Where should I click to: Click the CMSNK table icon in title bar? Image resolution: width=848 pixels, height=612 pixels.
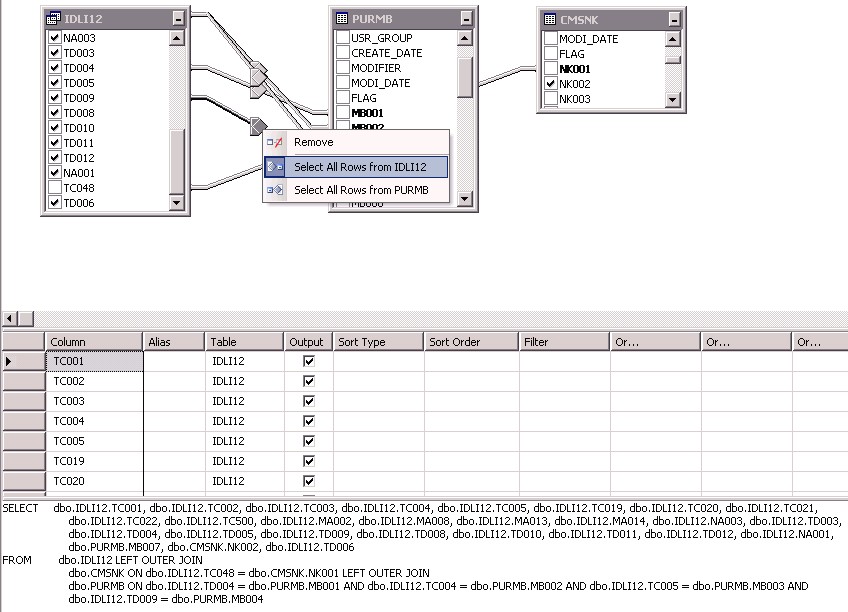tap(549, 19)
